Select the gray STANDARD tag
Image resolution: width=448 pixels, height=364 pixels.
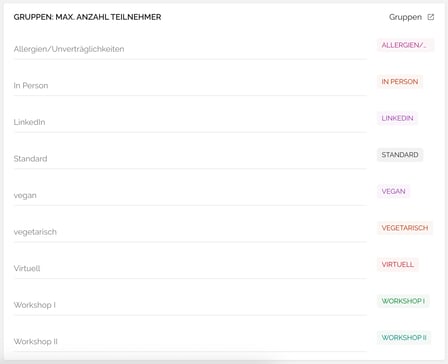pos(400,155)
